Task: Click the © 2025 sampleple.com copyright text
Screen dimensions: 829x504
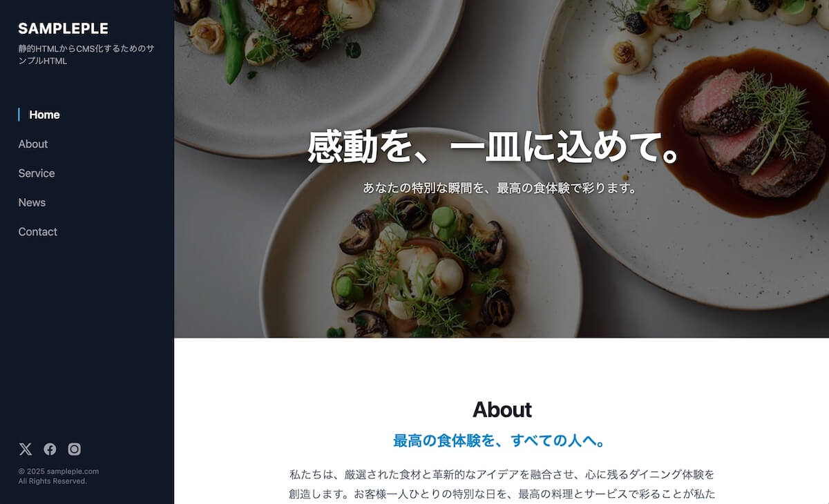Action: coord(58,472)
